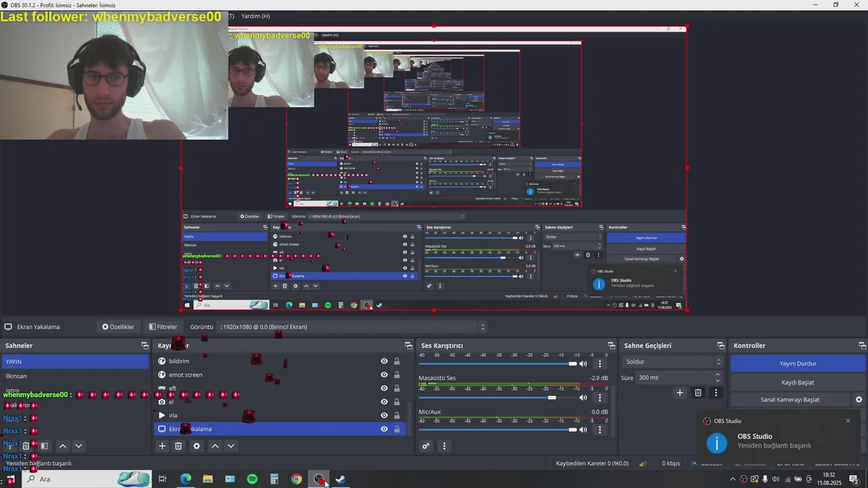Open transition properties three-dot menu
The image size is (868, 488).
[716, 392]
